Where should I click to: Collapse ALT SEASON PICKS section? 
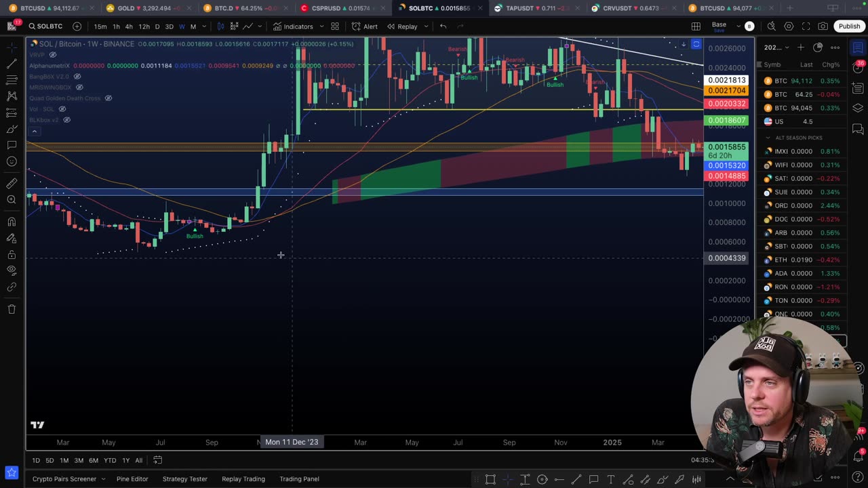tap(768, 138)
